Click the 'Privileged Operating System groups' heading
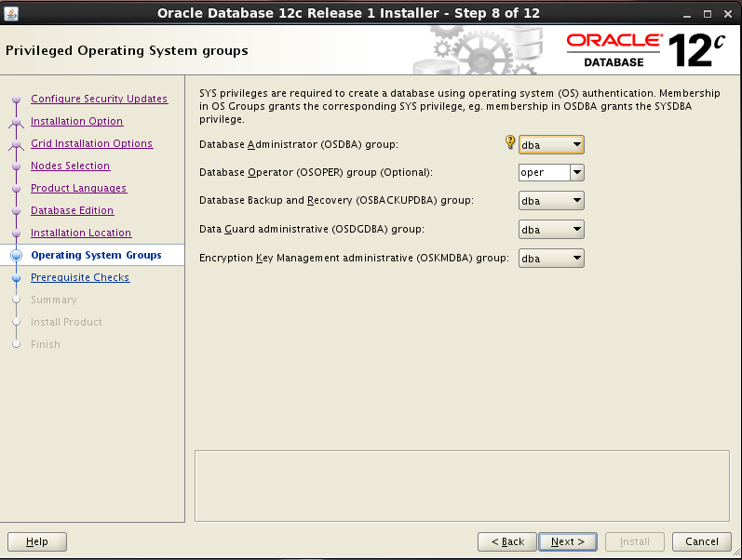The width and height of the screenshot is (742, 560). coord(127,50)
